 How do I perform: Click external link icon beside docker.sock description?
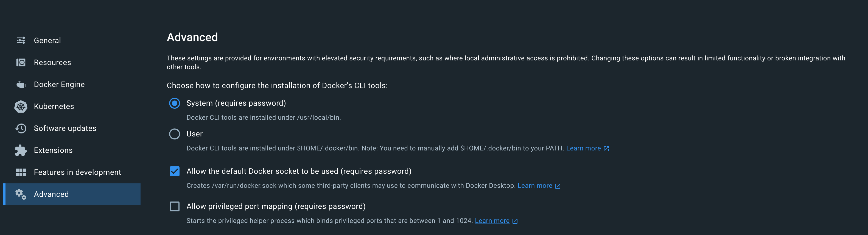(558, 186)
